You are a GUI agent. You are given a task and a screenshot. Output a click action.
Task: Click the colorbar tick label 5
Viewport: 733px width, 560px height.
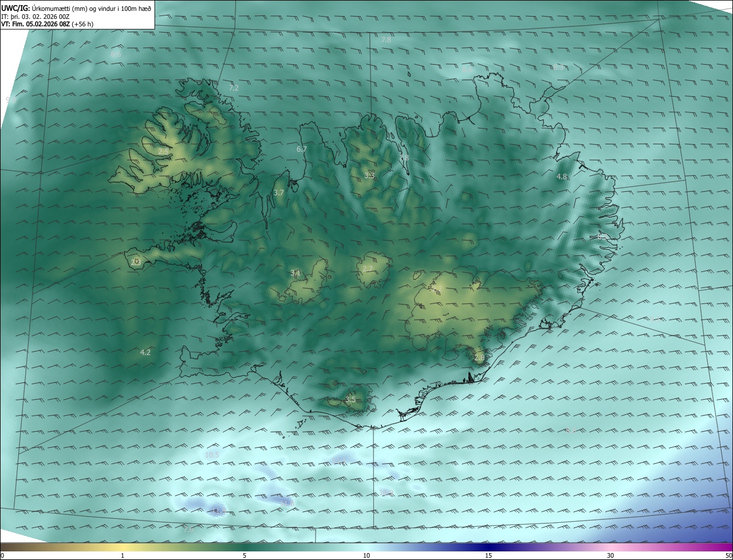(245, 555)
